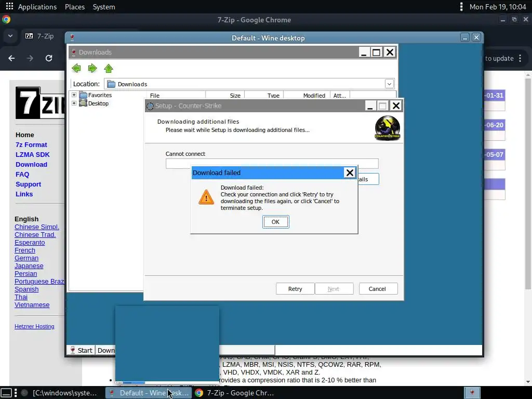Click the Counter-Strike logo image

click(388, 128)
